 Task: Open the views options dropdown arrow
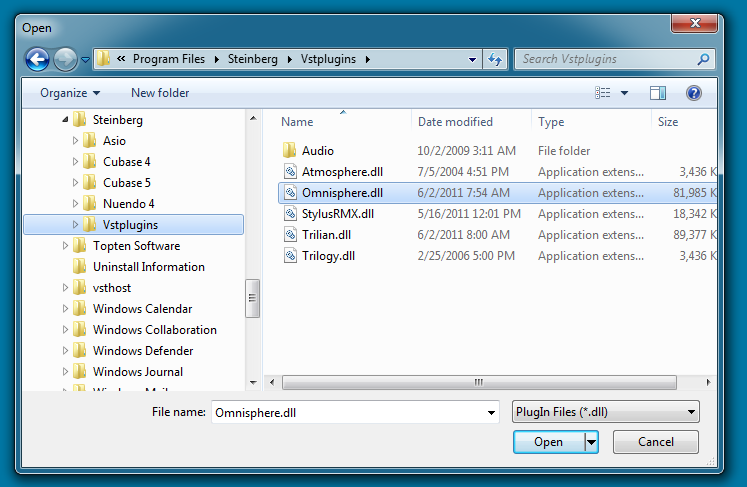tap(624, 93)
